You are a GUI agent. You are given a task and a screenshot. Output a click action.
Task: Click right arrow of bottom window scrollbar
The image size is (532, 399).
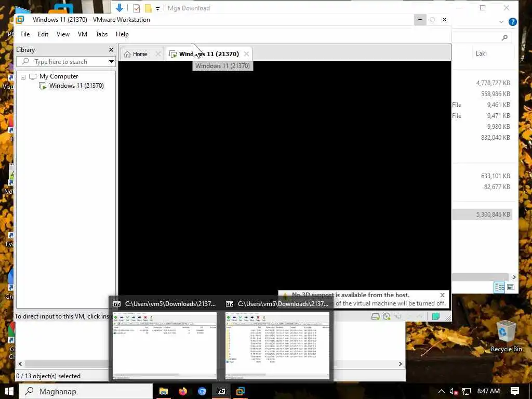(x=401, y=364)
